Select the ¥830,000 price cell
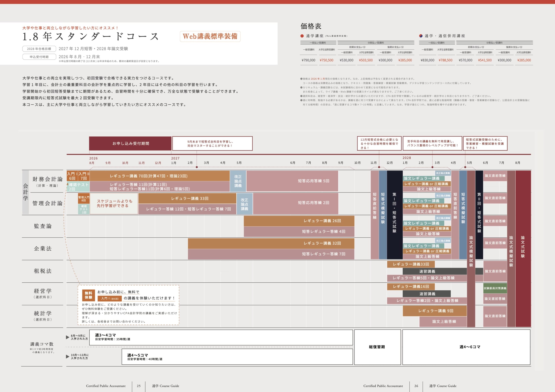Image resolution: width=555 pixels, height=392 pixels. [427, 60]
